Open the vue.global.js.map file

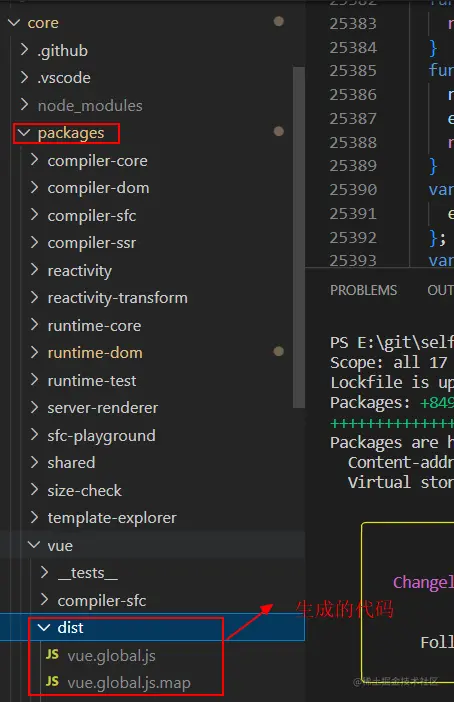point(129,683)
